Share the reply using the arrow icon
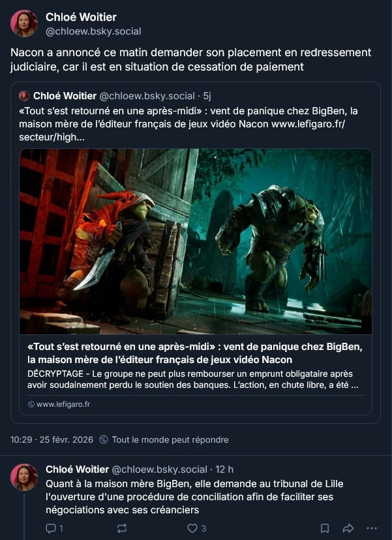392x540 pixels. click(x=348, y=528)
